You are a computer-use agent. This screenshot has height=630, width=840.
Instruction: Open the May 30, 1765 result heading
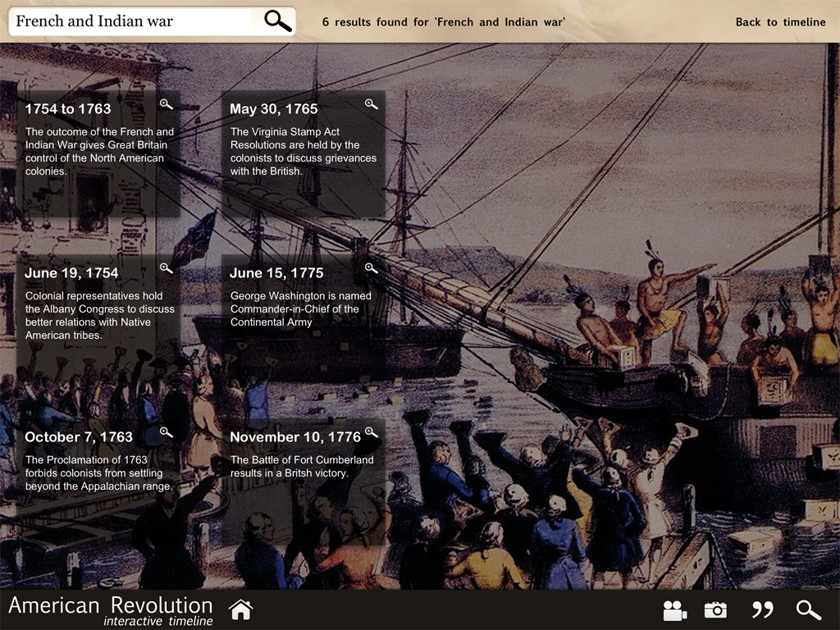(x=274, y=109)
